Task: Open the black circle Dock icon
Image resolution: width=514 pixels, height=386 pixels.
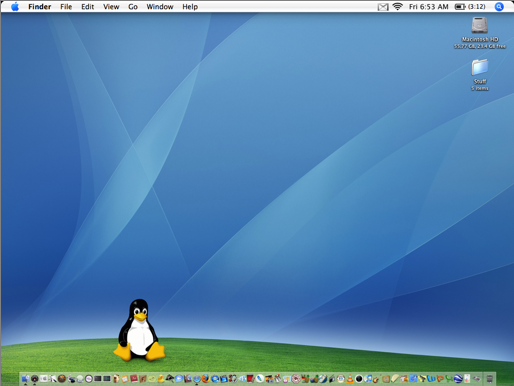Action: (x=359, y=379)
